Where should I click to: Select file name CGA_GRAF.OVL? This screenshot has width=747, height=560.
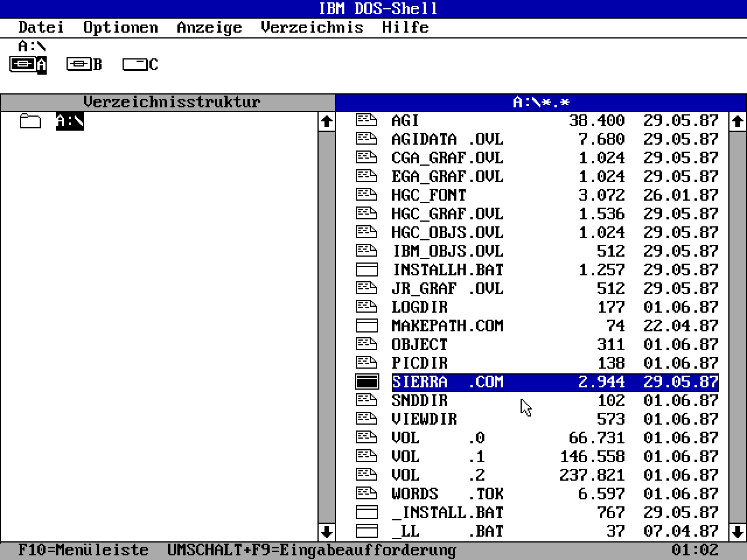coord(447,157)
